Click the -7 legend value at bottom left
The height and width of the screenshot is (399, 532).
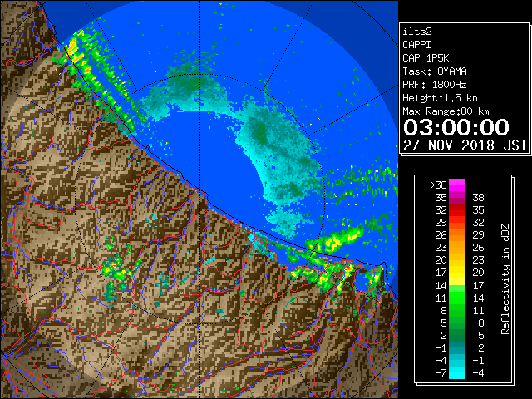pos(441,372)
